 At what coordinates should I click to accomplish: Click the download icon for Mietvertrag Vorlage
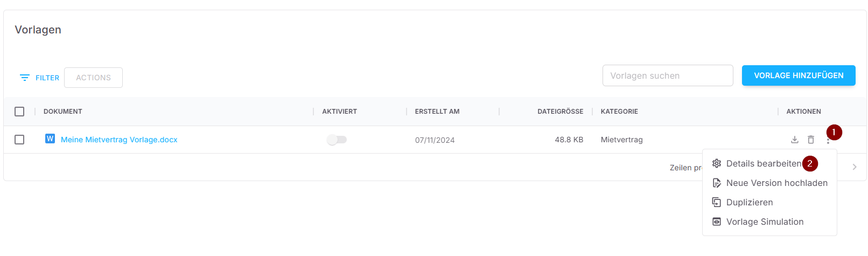click(x=794, y=140)
